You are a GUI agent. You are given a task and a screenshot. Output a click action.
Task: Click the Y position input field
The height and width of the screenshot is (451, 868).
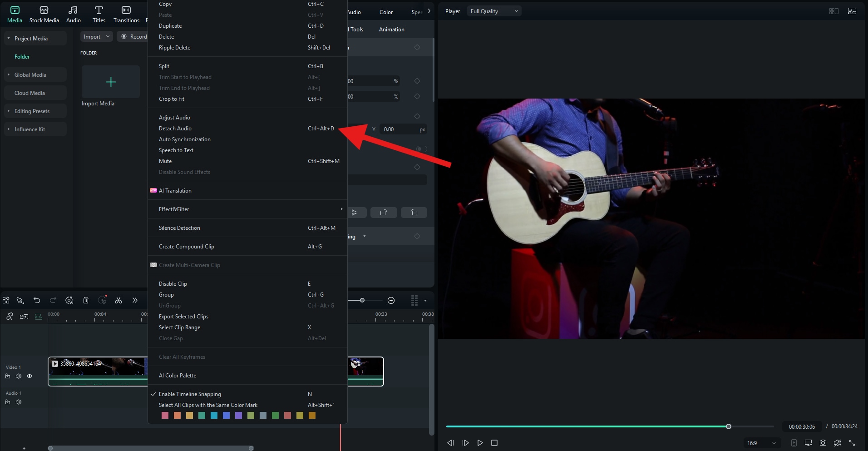click(403, 129)
